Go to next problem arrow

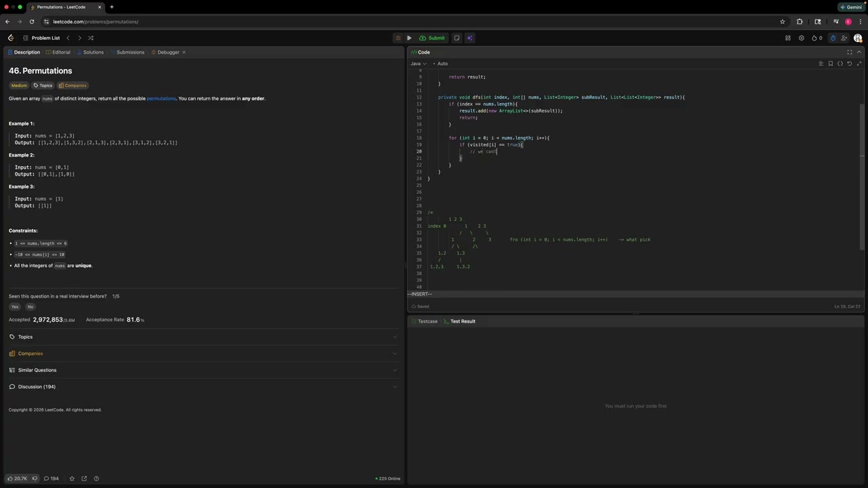click(79, 38)
